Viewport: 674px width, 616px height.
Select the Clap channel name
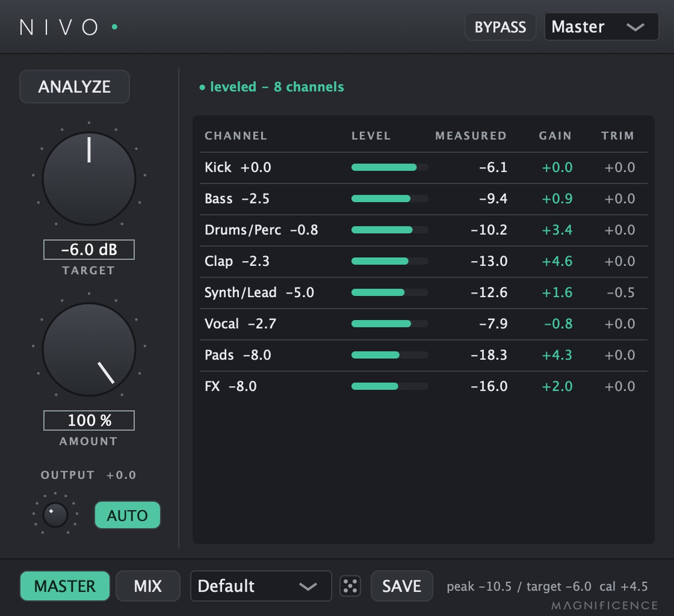tap(219, 261)
